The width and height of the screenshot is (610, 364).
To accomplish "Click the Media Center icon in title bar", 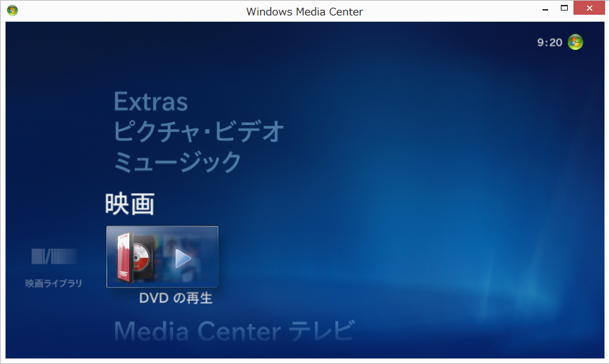I will tap(13, 11).
